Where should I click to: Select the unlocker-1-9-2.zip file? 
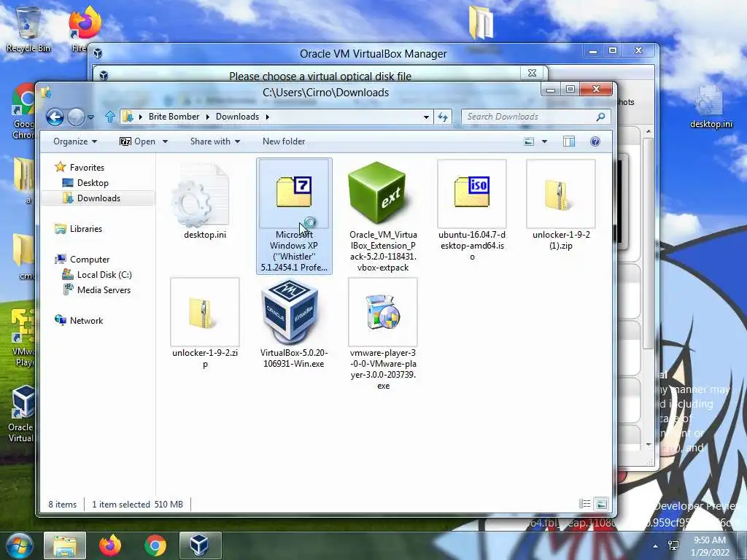coord(205,323)
